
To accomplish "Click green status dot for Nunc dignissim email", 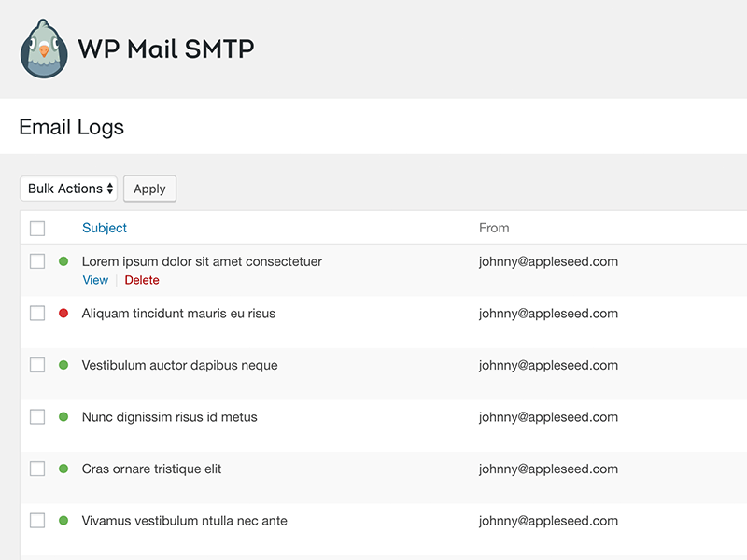I will tap(63, 417).
